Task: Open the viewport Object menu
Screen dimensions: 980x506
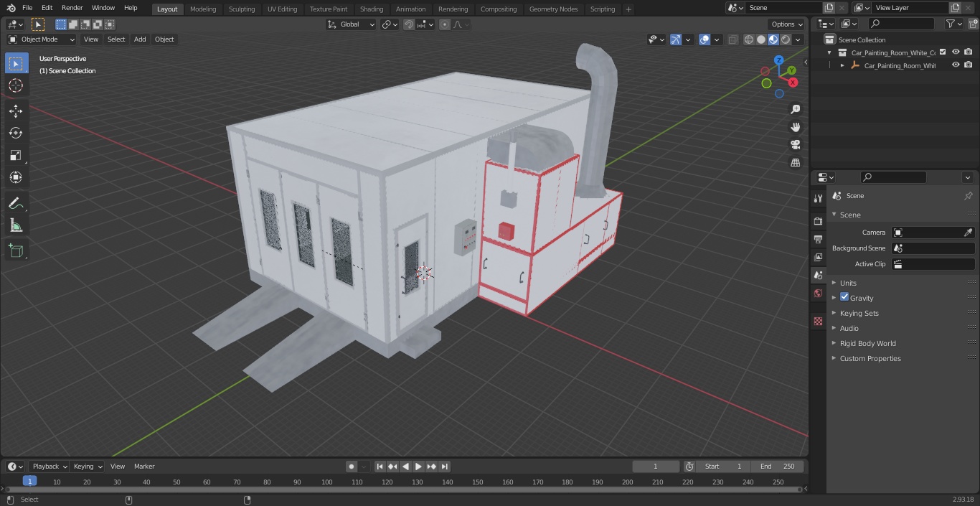Action: pos(164,39)
